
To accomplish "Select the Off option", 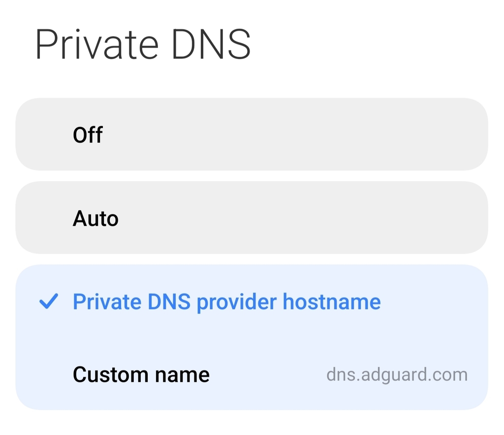I will coord(251,134).
